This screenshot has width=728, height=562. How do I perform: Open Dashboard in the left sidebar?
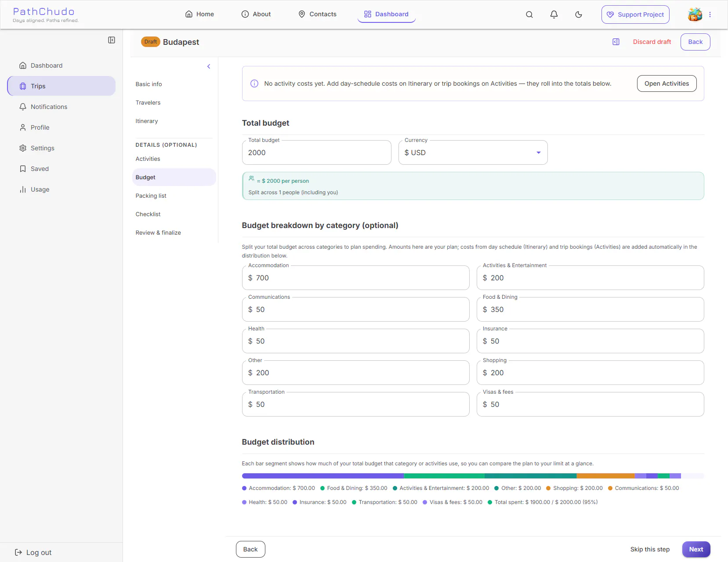(x=62, y=65)
